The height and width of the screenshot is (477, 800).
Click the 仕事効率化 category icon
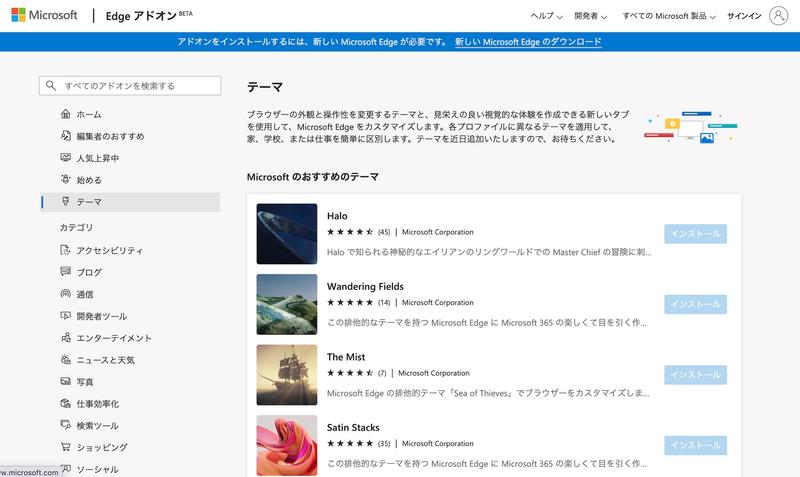[x=65, y=404]
